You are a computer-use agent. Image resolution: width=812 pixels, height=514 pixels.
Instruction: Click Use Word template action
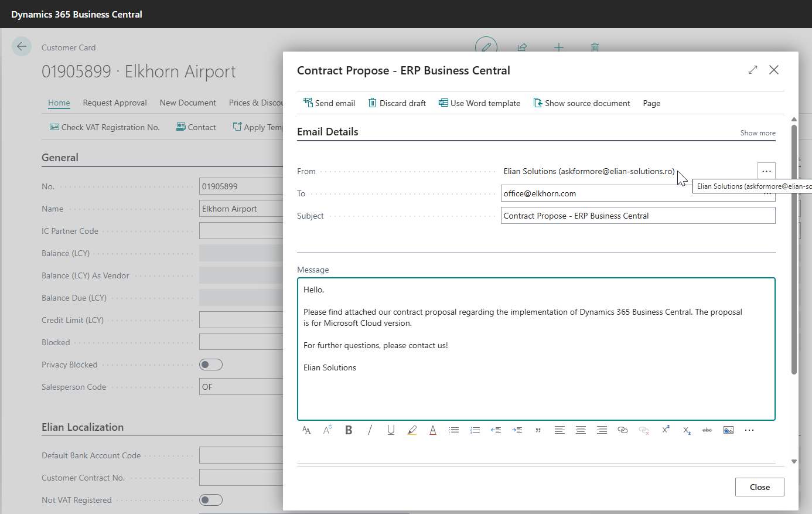coord(479,103)
